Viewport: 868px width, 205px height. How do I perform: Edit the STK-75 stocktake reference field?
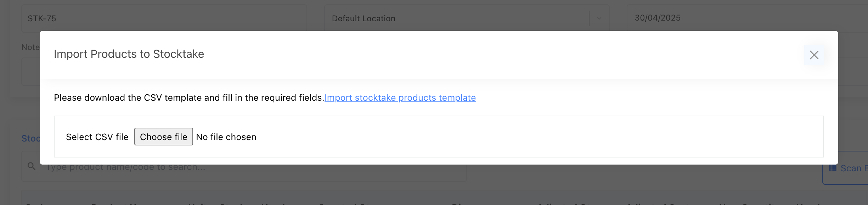pos(163,18)
